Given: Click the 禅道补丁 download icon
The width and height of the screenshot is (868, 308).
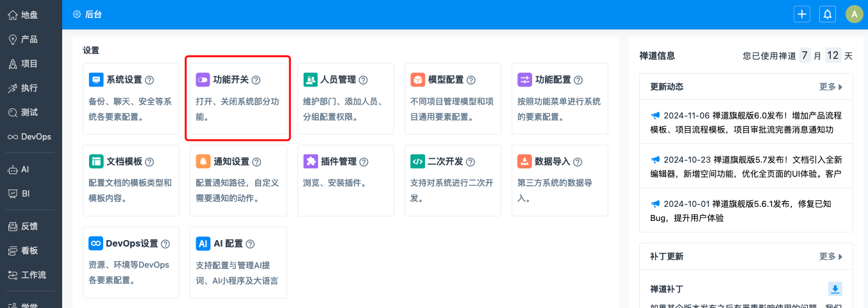Looking at the screenshot, I should [835, 288].
